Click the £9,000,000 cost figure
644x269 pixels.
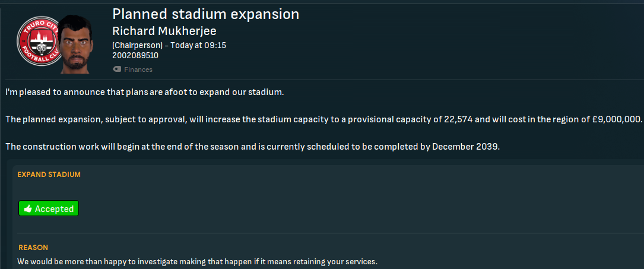click(614, 119)
